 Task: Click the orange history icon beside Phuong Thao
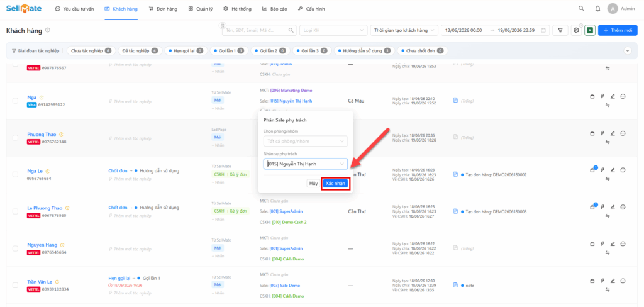tap(62, 135)
